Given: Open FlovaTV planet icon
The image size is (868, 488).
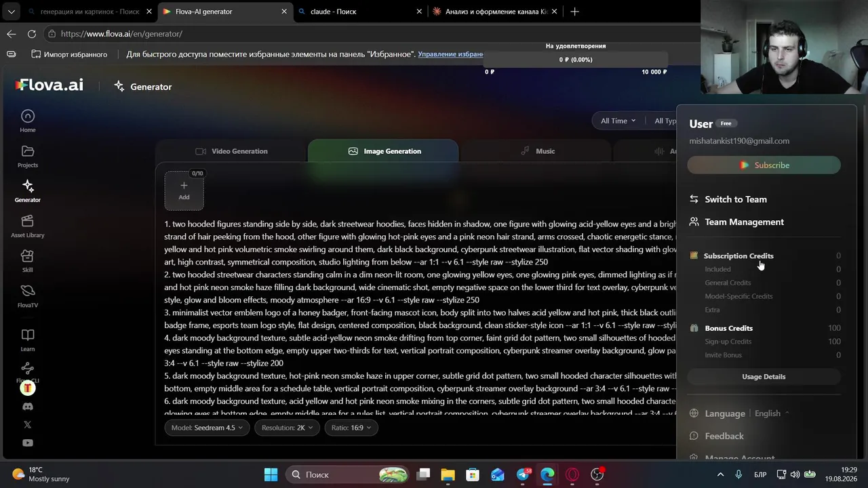Looking at the screenshot, I should [x=27, y=291].
